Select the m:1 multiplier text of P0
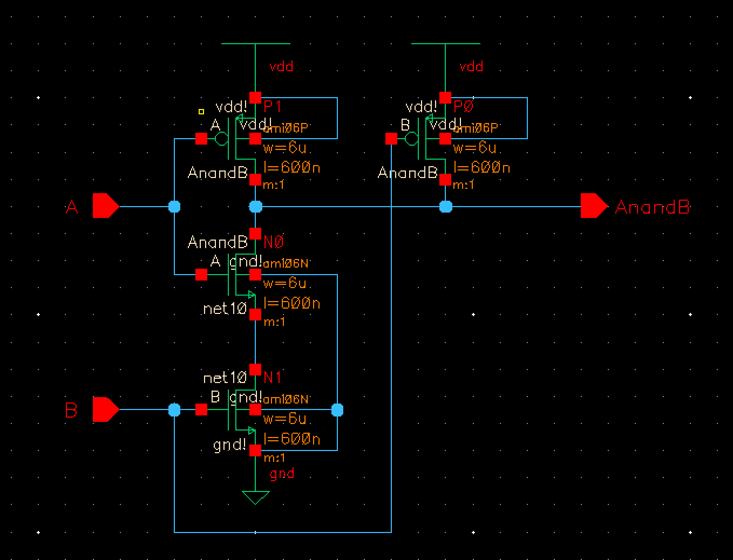 (x=464, y=185)
